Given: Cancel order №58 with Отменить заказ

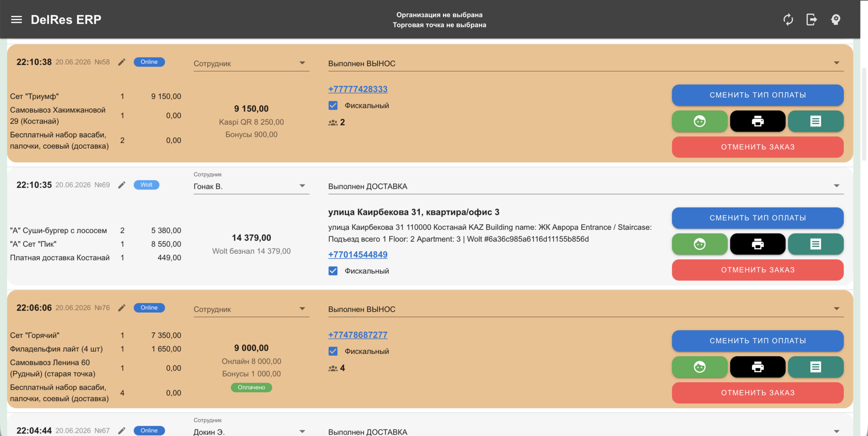Looking at the screenshot, I should point(758,147).
